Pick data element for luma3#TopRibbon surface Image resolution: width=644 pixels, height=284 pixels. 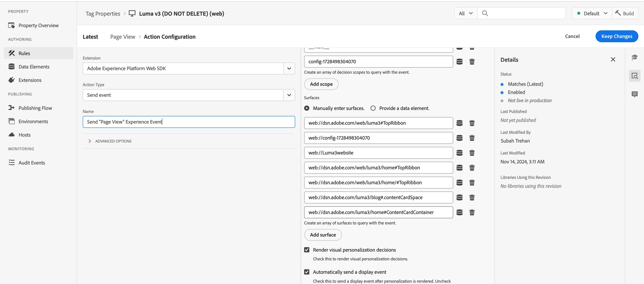click(460, 123)
